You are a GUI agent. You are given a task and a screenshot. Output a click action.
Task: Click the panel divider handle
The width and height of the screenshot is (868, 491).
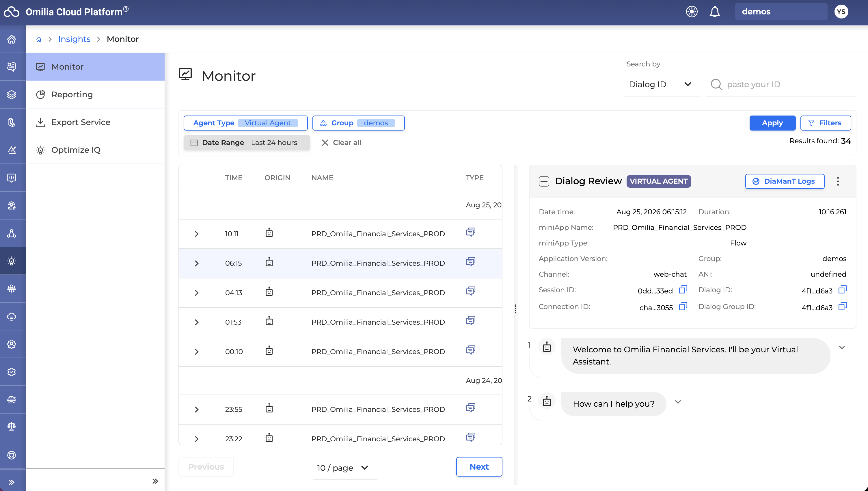tap(515, 308)
